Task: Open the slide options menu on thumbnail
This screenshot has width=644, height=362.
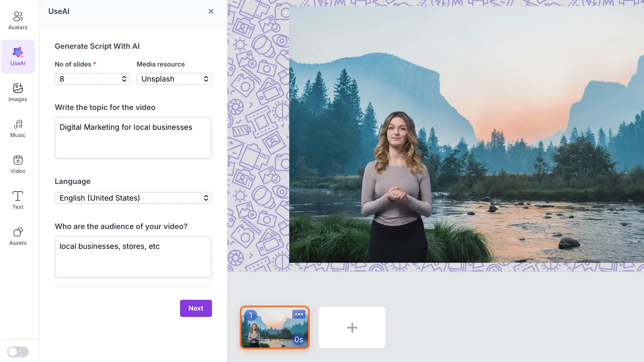Action: coord(299,314)
